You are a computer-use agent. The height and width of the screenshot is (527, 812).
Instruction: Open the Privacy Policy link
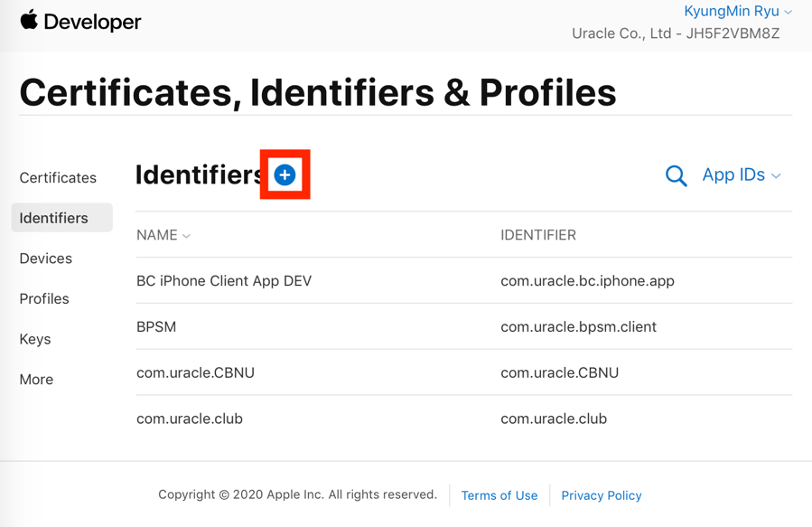coord(602,495)
